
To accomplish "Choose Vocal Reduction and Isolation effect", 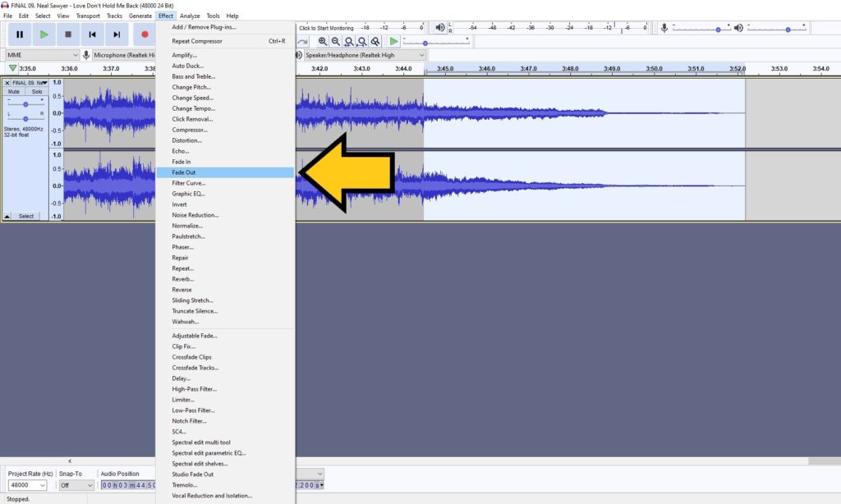I will 225,496.
